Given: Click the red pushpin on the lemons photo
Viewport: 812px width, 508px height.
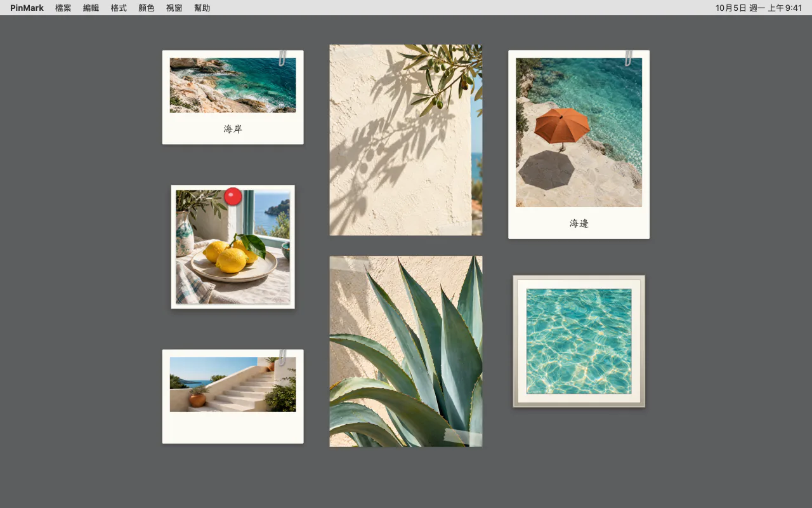Looking at the screenshot, I should tap(233, 196).
